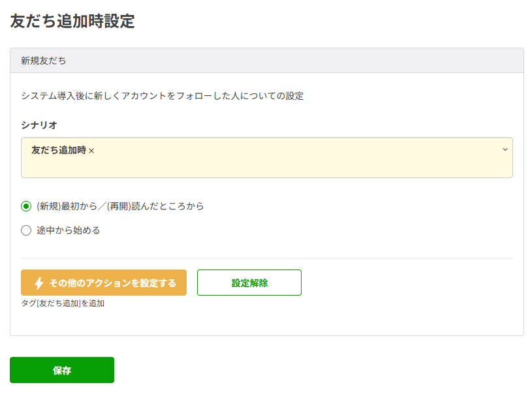Click the gray header bar right of 新規友だち
Screen dimensions: 532x417
[x=294, y=61]
